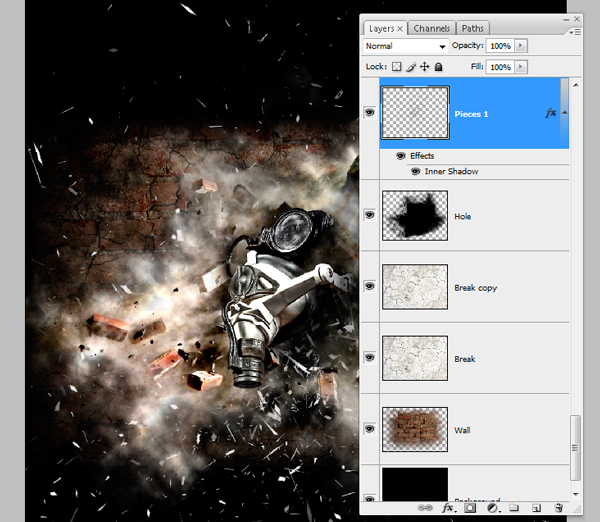This screenshot has height=522, width=600.
Task: Click the Effects label
Action: coord(422,156)
